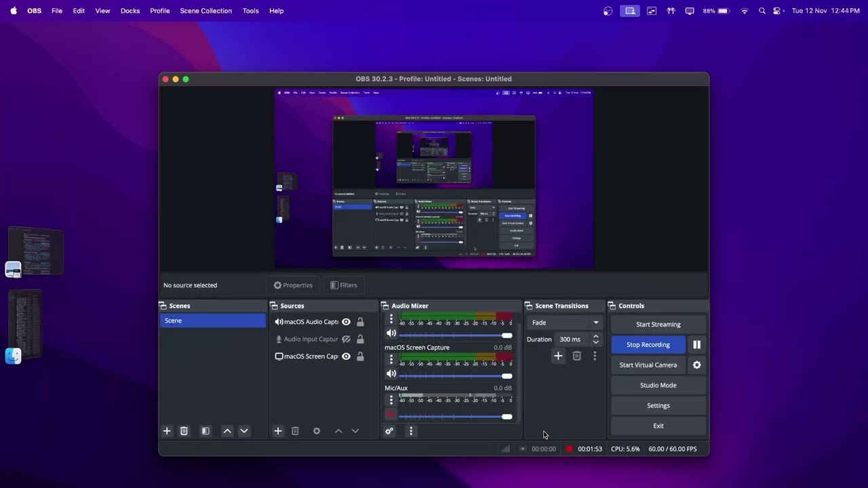The width and height of the screenshot is (868, 488).
Task: Open the Tools menu
Action: coord(251,11)
